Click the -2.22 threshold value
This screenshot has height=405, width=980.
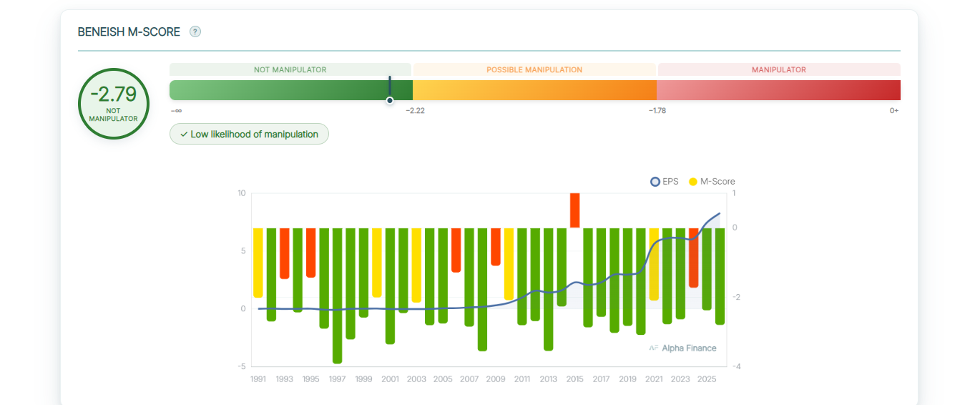point(416,111)
